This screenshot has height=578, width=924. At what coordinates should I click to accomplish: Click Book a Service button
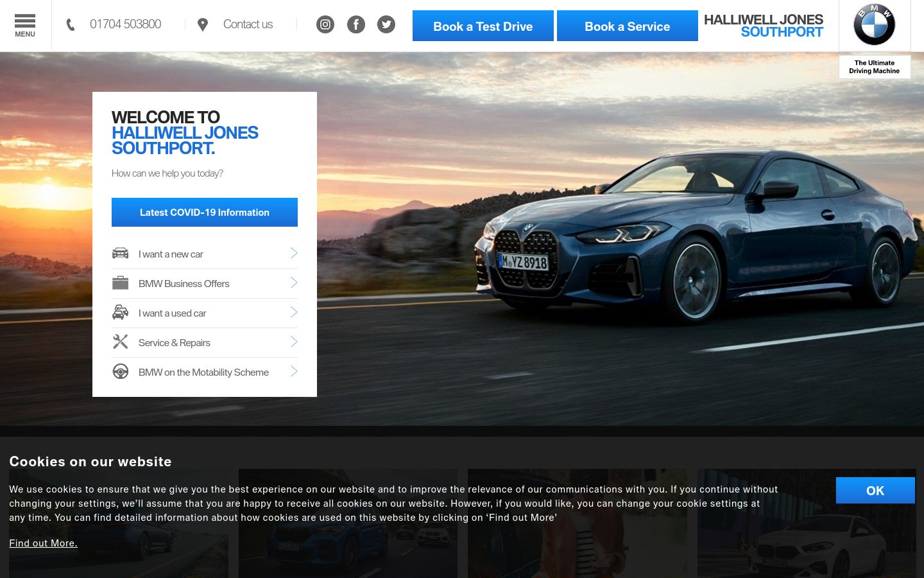(628, 26)
